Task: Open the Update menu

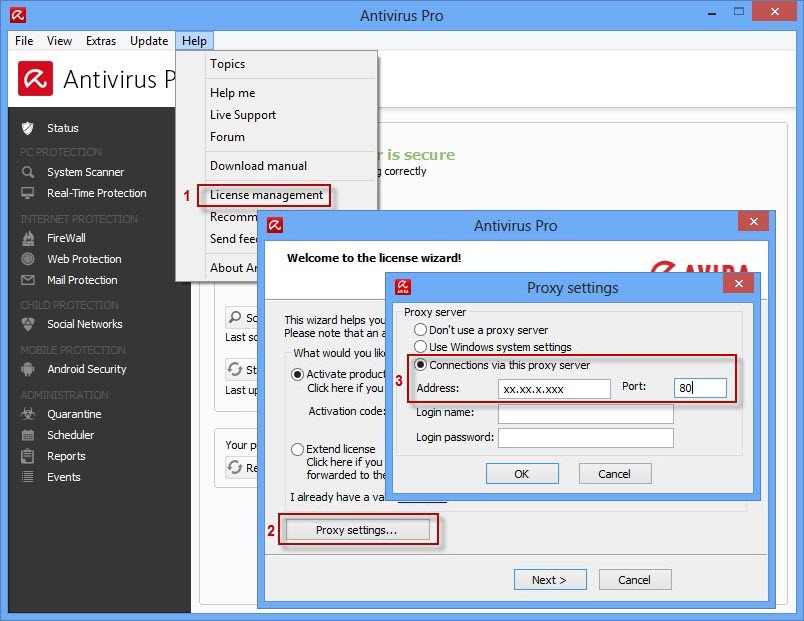Action: (149, 41)
